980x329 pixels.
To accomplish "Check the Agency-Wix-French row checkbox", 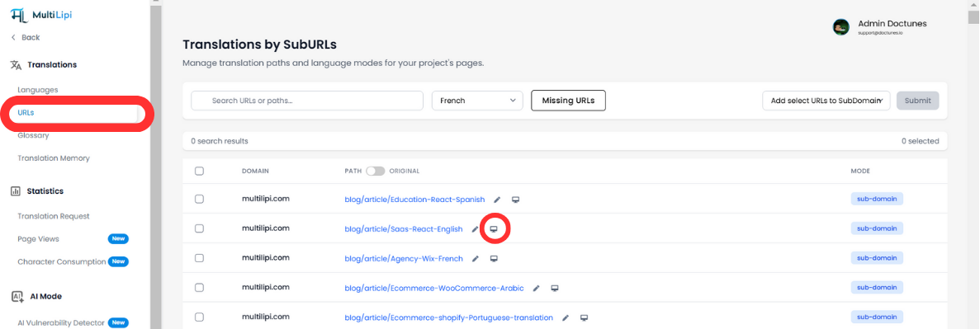I will [199, 258].
